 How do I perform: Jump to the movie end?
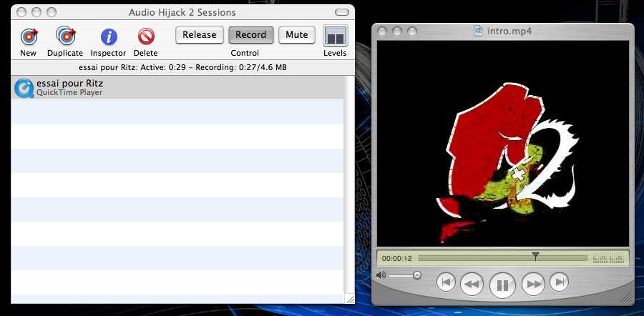(x=559, y=282)
